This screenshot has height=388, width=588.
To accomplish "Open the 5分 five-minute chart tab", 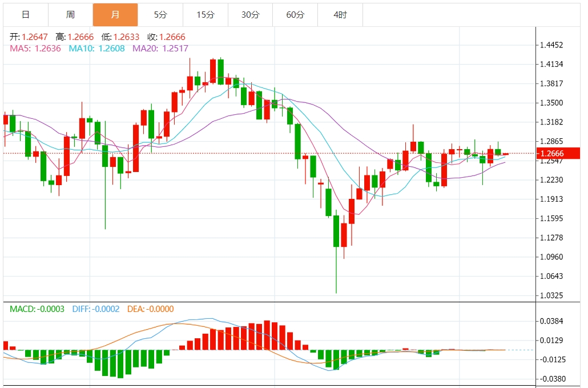I will [x=160, y=15].
